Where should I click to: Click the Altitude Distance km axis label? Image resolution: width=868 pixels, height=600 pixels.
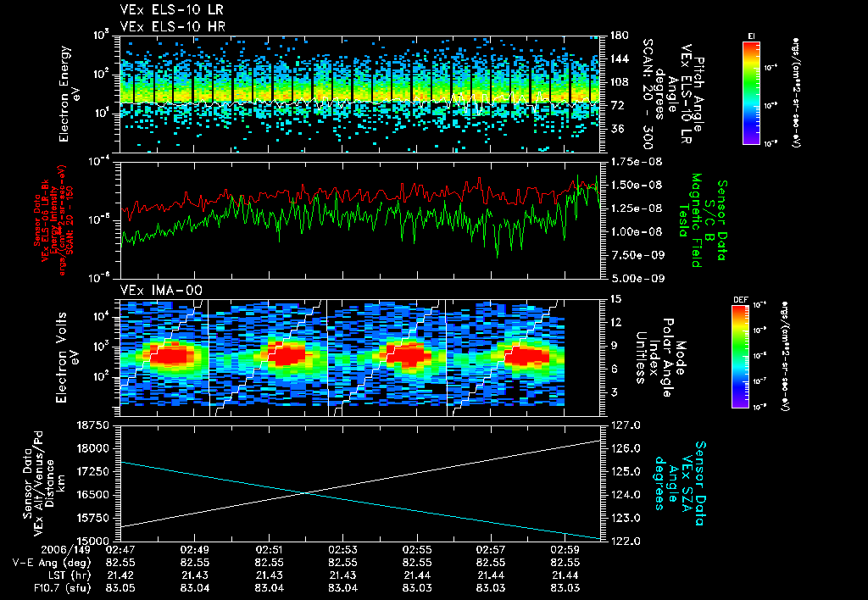pos(44,483)
